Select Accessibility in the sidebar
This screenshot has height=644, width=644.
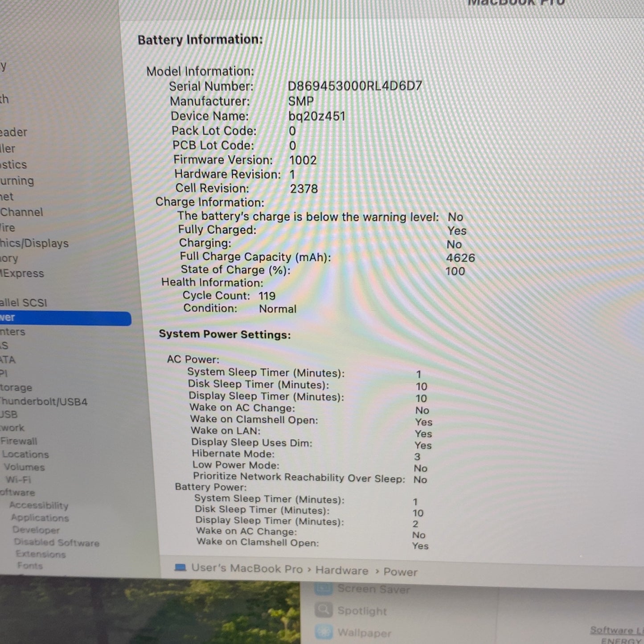(39, 505)
